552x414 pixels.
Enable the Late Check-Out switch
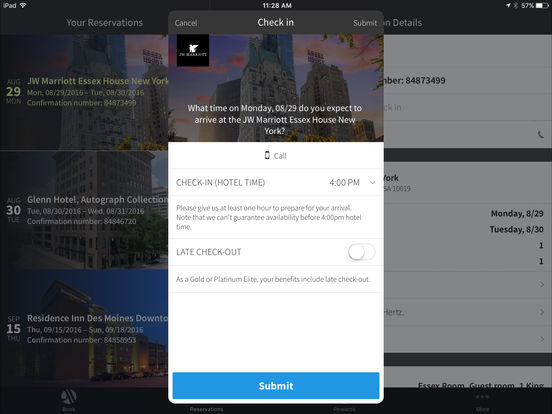(x=361, y=252)
